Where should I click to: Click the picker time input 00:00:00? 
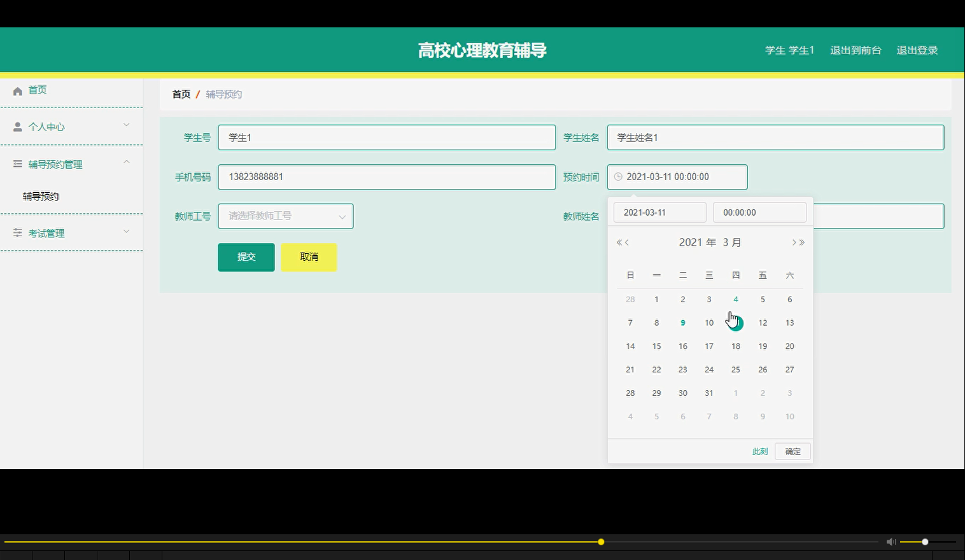tap(759, 213)
